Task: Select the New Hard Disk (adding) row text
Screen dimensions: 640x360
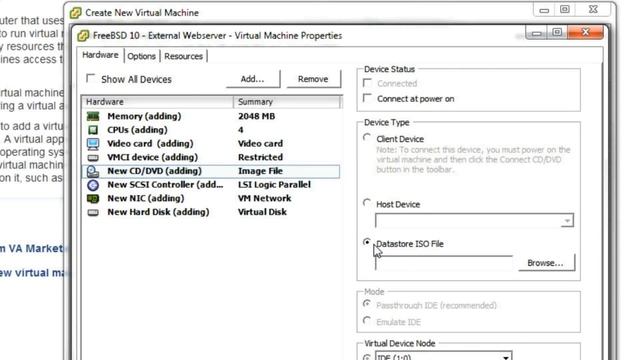Action: 158,212
